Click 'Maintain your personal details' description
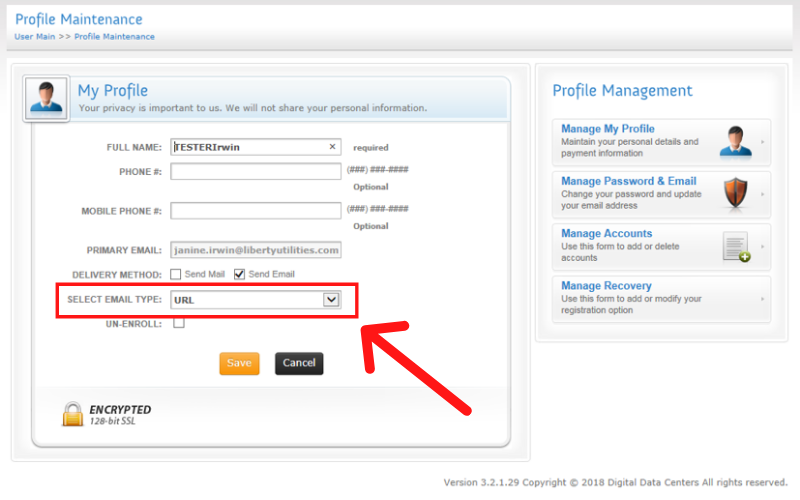 (630, 147)
